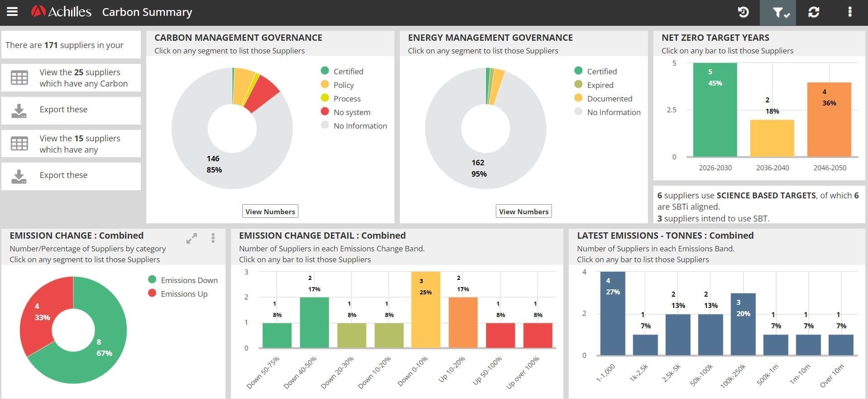Click View Numbers under Carbon Management chart
This screenshot has width=868, height=399.
pos(270,212)
